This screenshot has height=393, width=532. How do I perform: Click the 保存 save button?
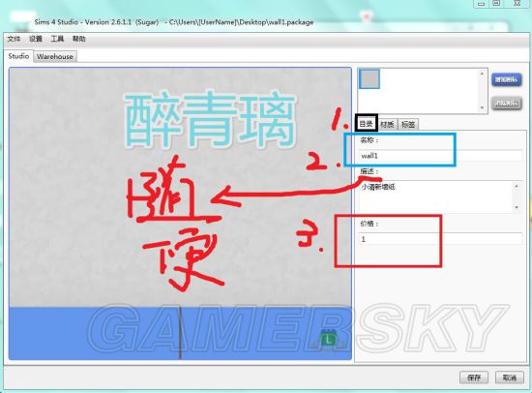[474, 378]
